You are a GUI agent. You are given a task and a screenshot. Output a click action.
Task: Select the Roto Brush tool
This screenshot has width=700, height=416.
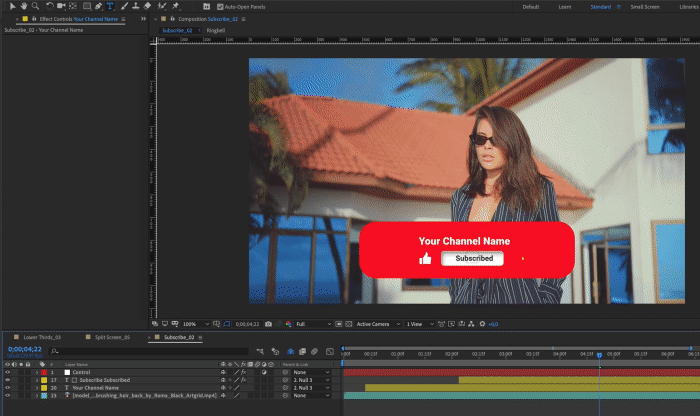coord(162,6)
